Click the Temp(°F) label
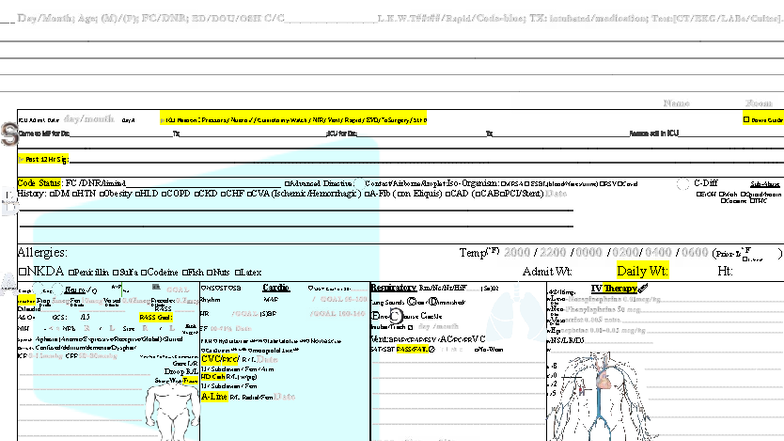784x441 pixels. tap(479, 252)
